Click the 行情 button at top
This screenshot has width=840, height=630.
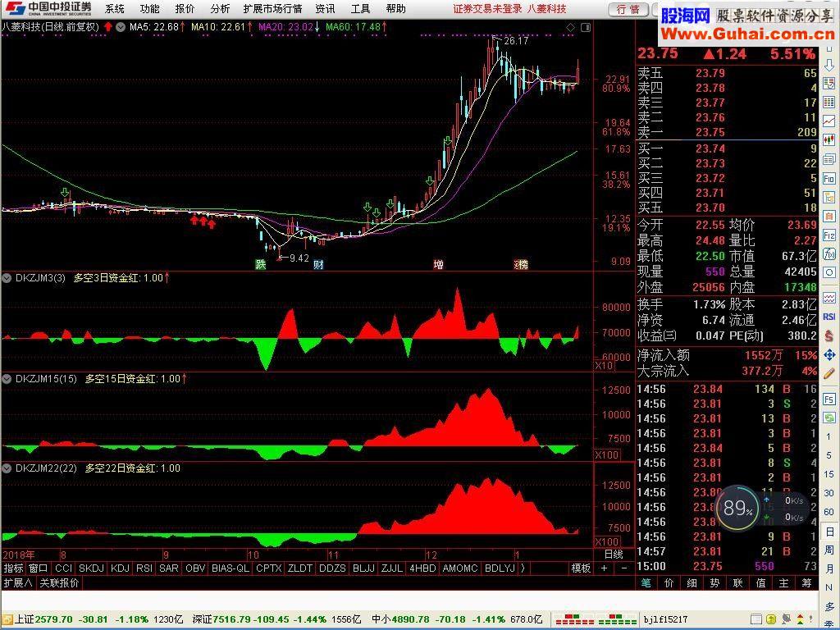(x=628, y=9)
